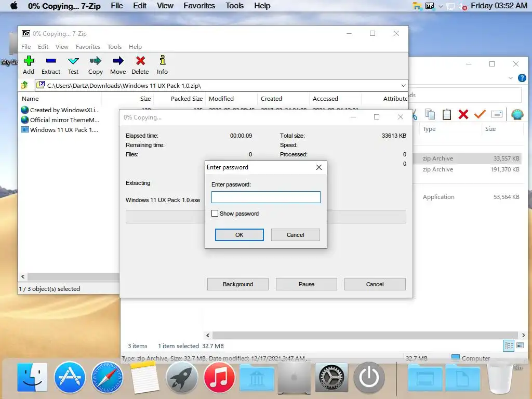Confirm password with the OK button
This screenshot has height=399, width=532.
click(x=239, y=235)
